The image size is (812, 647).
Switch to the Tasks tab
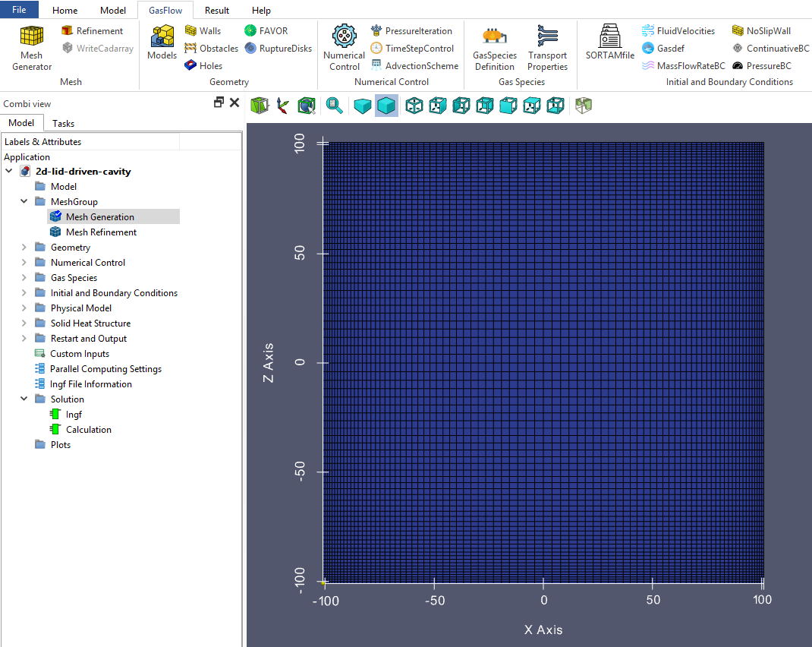coord(63,123)
